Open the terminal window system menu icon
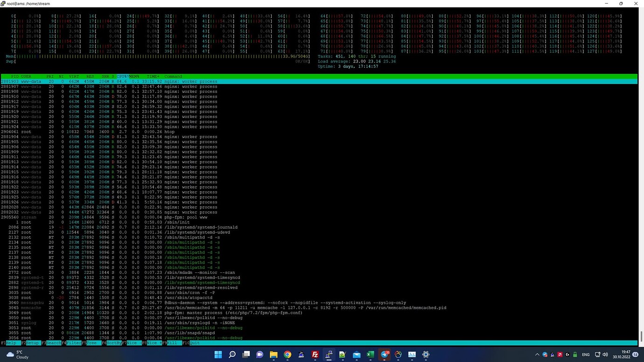Image resolution: width=644 pixels, height=362 pixels. pyautogui.click(x=4, y=3)
